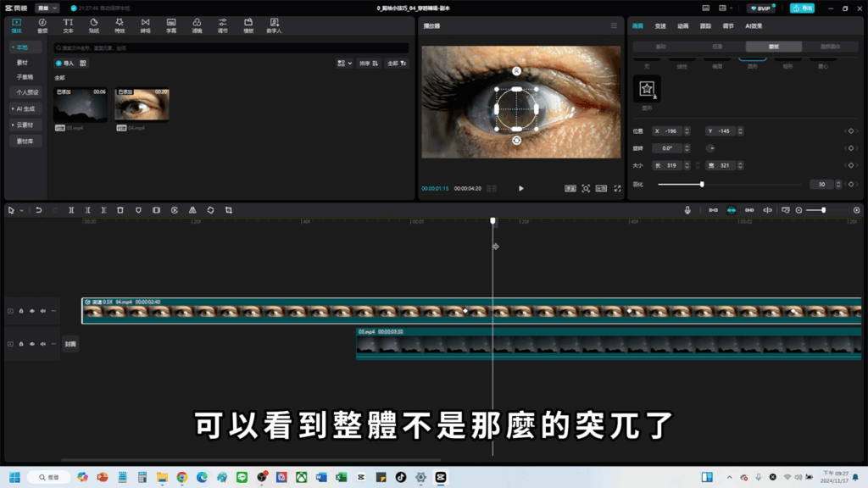Open the 特效 (Effects) panel
Image resolution: width=868 pixels, height=488 pixels.
(120, 25)
